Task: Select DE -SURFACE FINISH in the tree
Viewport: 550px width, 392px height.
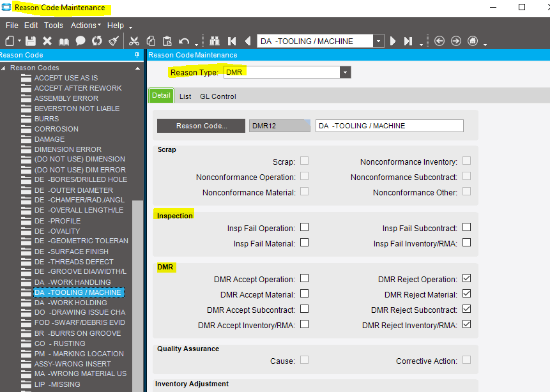Action: [x=72, y=252]
